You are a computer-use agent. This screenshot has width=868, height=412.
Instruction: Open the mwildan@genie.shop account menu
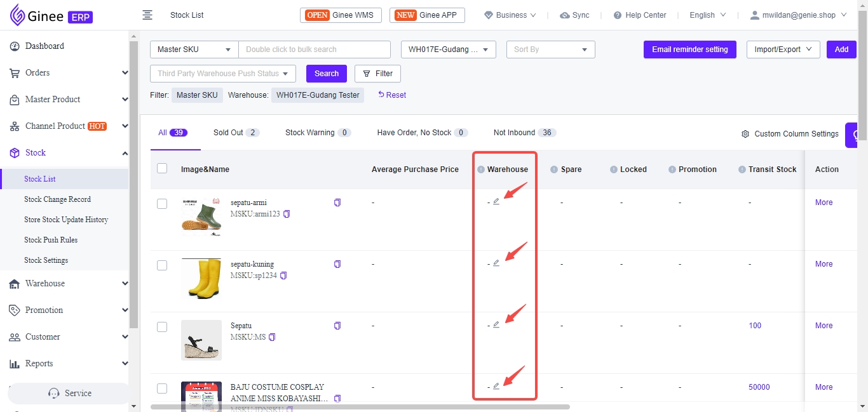point(799,15)
